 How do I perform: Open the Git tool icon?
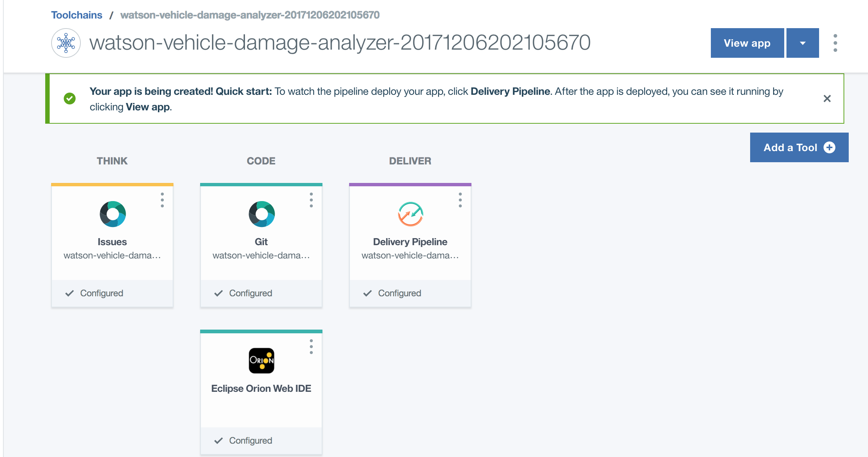click(262, 214)
